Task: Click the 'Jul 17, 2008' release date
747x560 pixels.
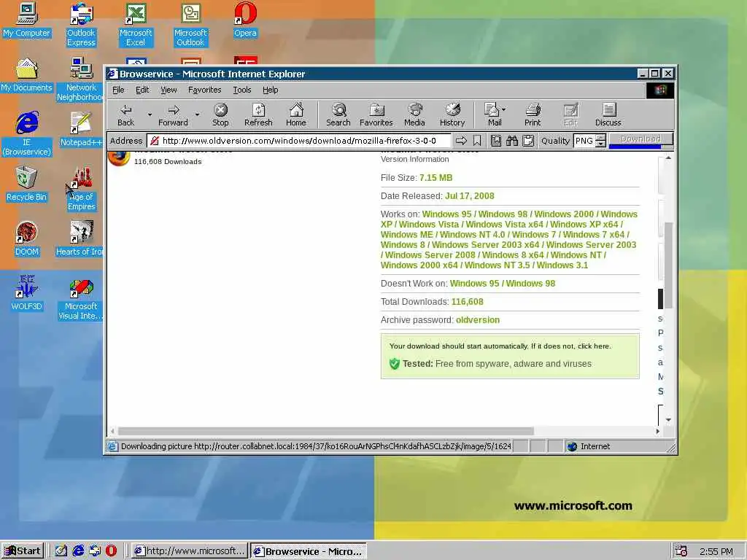Action: click(x=470, y=196)
